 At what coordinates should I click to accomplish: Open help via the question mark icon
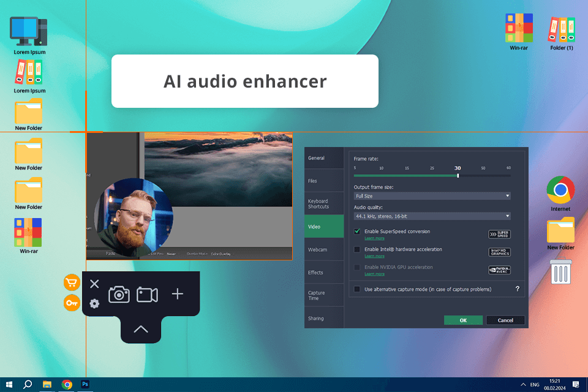(x=518, y=288)
